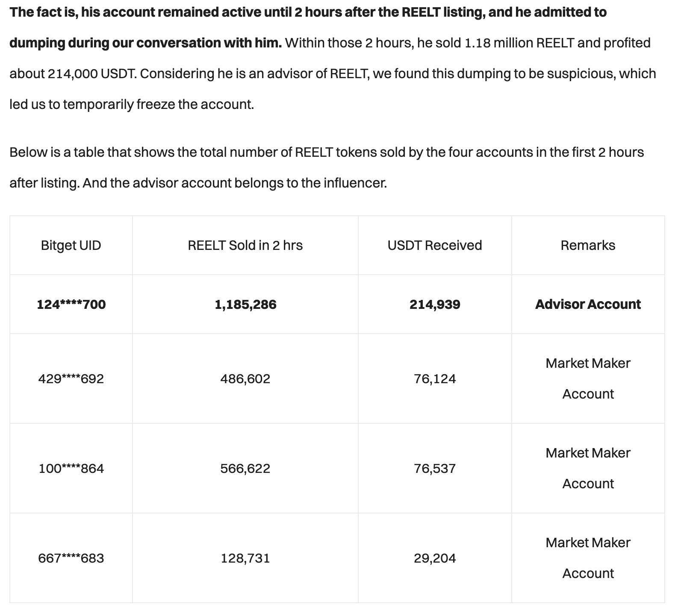Viewport: 678px width, 616px height.
Task: Select the bold 1,185,286 REELT value
Action: (245, 304)
